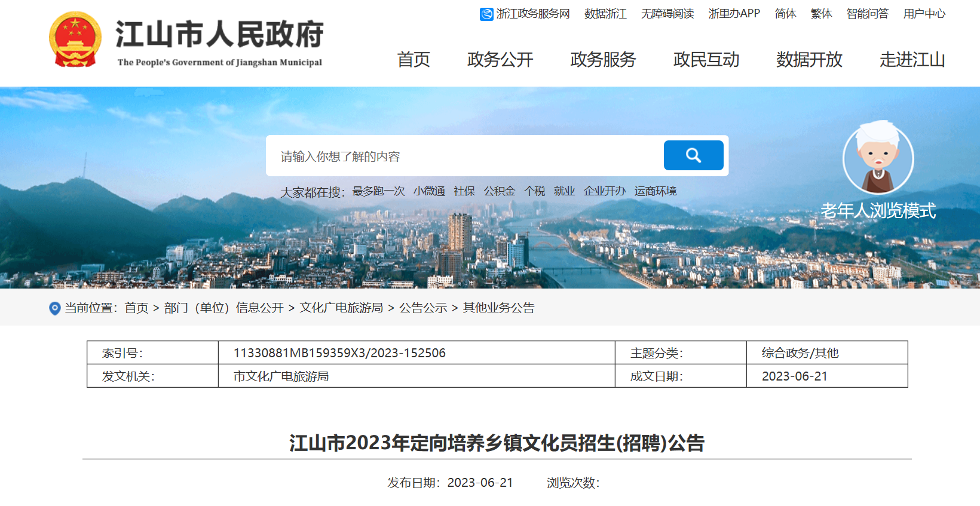Screen dimensions: 980x506
Task: Search hot keyword 公积金
Action: 500,191
